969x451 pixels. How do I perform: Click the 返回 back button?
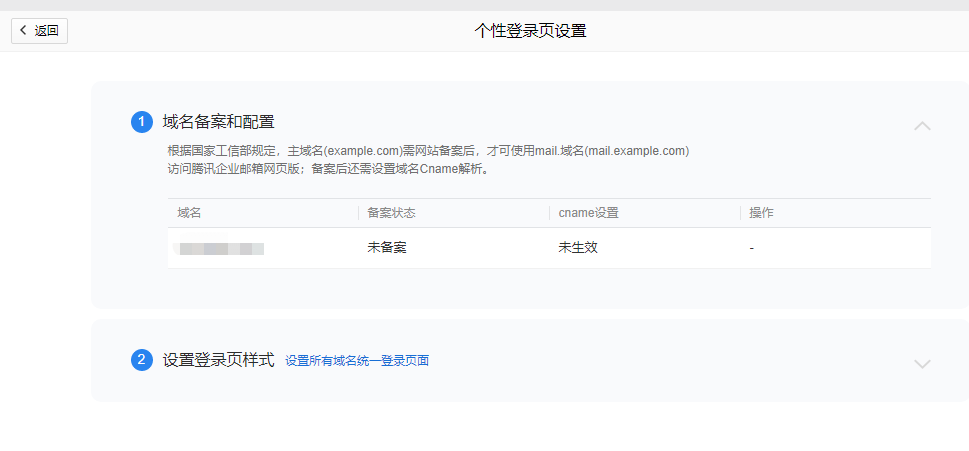point(40,30)
